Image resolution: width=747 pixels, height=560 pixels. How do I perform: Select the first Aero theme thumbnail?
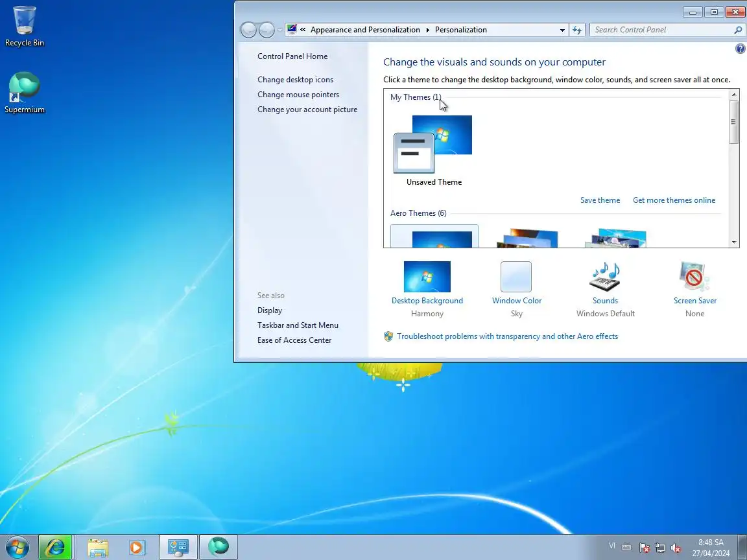tap(434, 236)
